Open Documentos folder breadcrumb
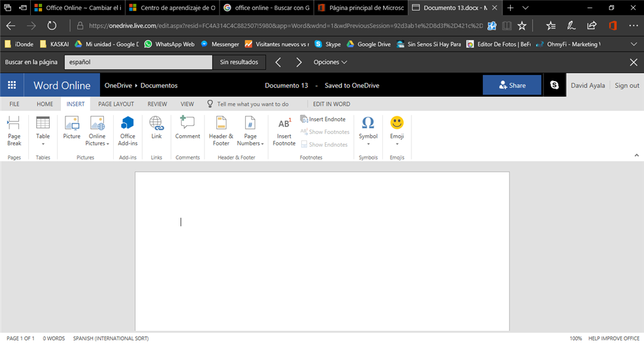The height and width of the screenshot is (343, 644). [x=159, y=86]
